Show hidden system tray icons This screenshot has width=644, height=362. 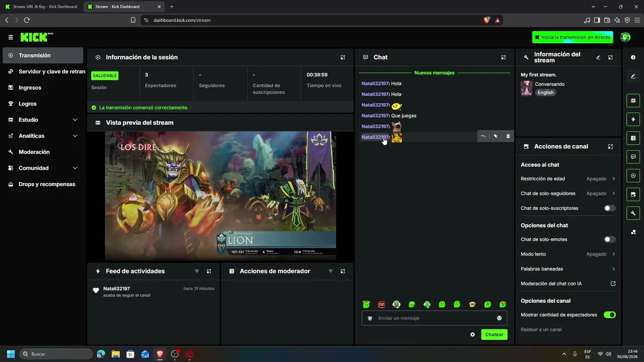563,354
